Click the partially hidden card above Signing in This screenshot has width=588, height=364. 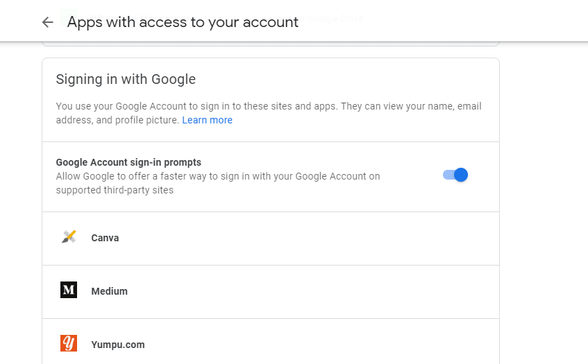click(270, 44)
